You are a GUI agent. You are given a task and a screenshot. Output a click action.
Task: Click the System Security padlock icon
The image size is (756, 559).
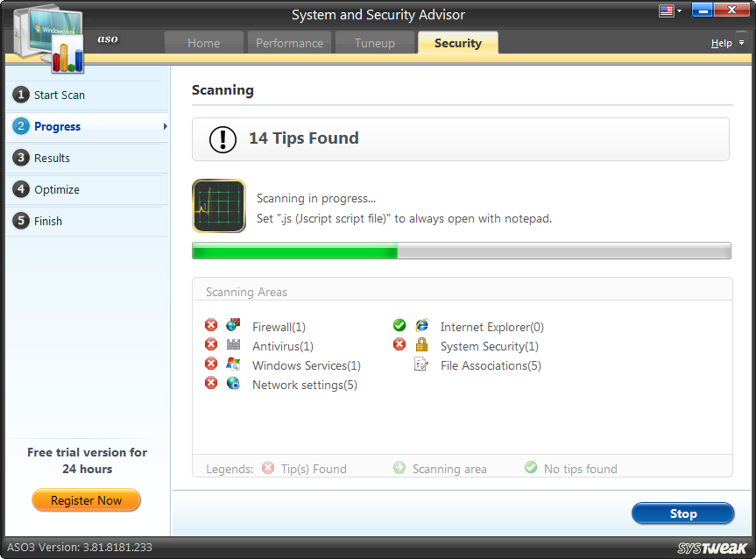click(421, 345)
